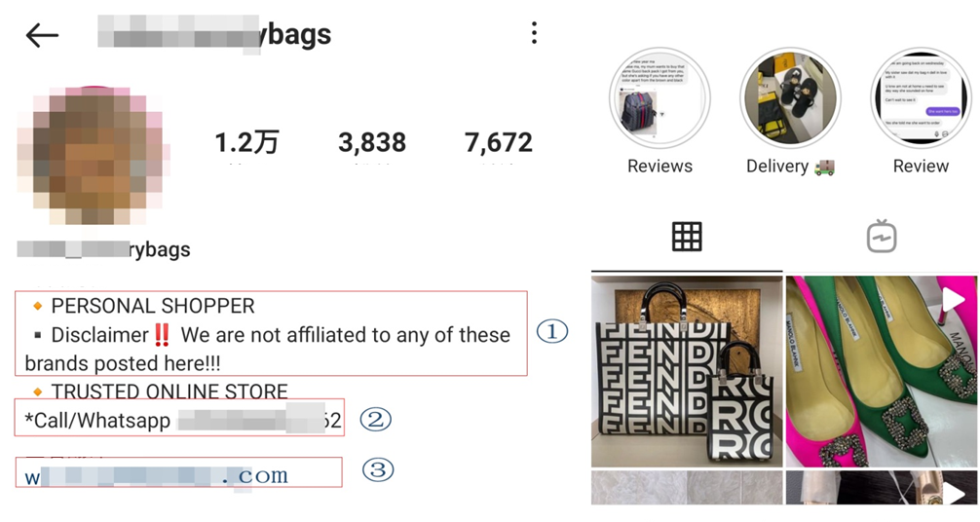This screenshot has width=980, height=522.
Task: View the blurred profile picture
Action: coord(92,155)
